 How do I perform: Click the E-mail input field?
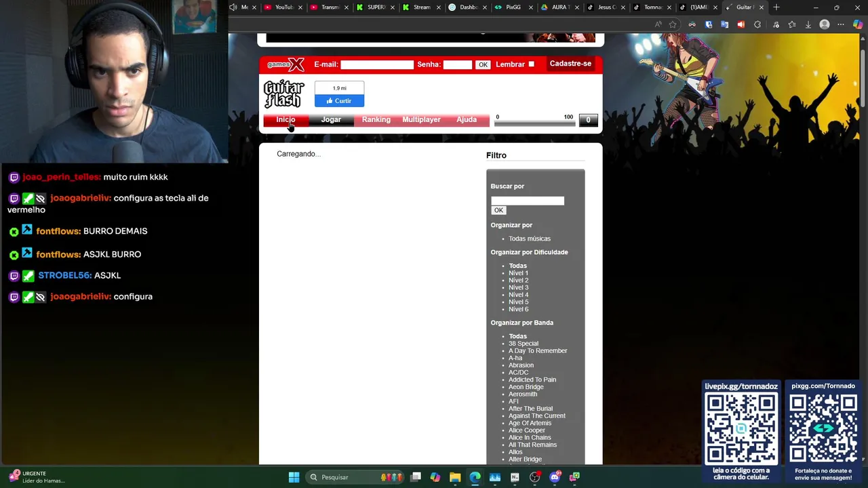(377, 64)
